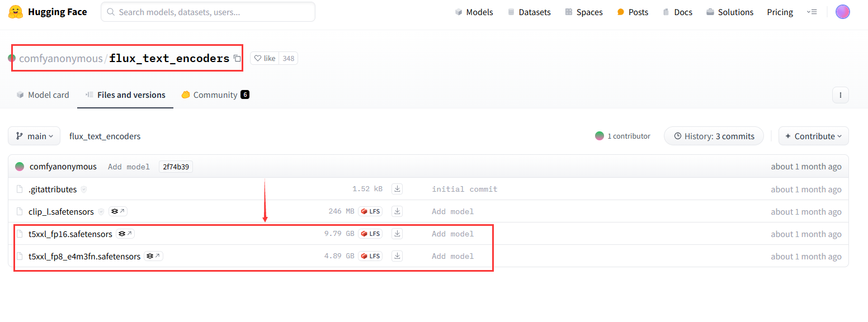
Task: Click the 9.79 GB file size
Action: 339,234
